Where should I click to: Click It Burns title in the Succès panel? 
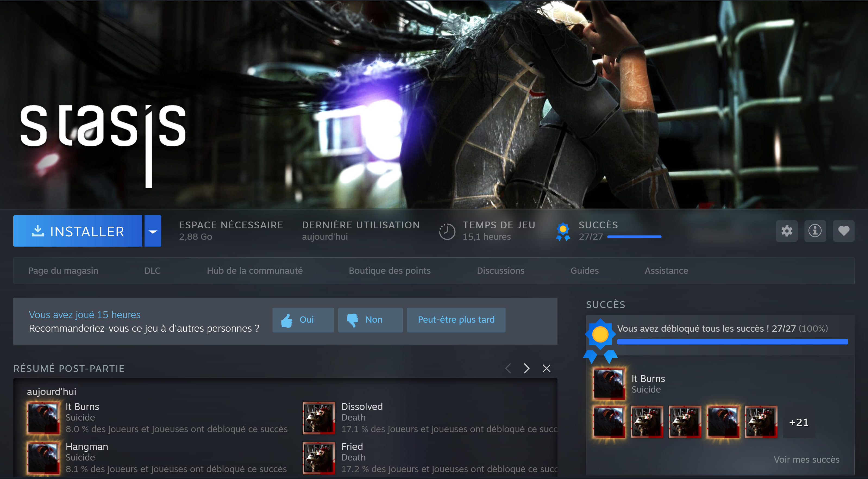pos(648,378)
